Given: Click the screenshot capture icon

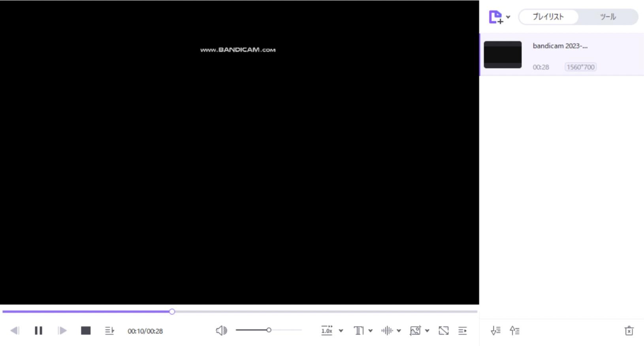Looking at the screenshot, I should click(x=415, y=331).
